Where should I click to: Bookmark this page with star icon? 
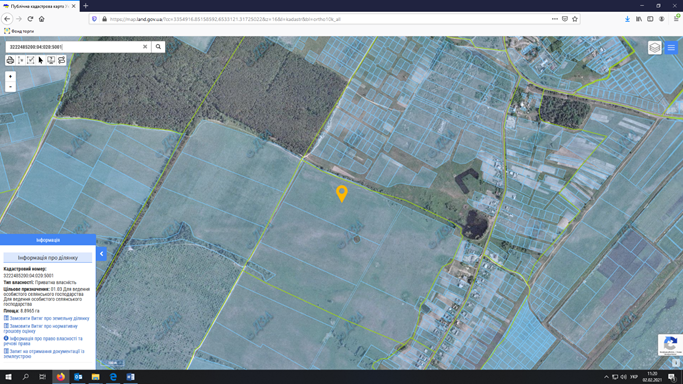pos(575,19)
